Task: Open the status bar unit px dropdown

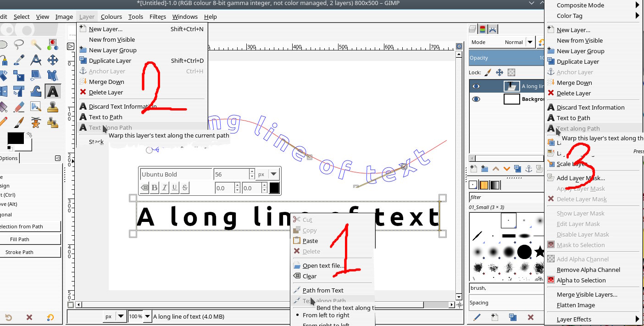Action: (115, 316)
